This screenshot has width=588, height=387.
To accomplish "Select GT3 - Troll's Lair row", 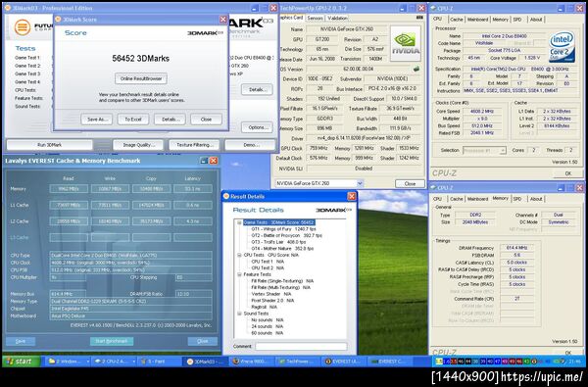I will [x=278, y=242].
